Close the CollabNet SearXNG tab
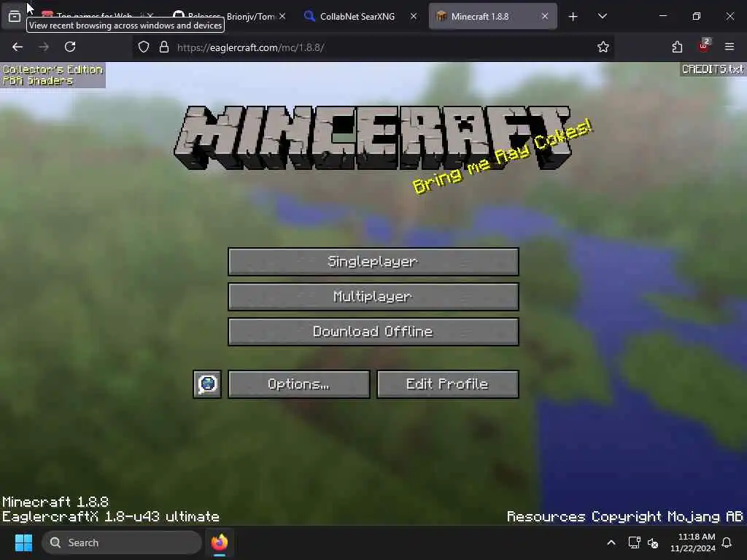747x560 pixels. tap(414, 16)
